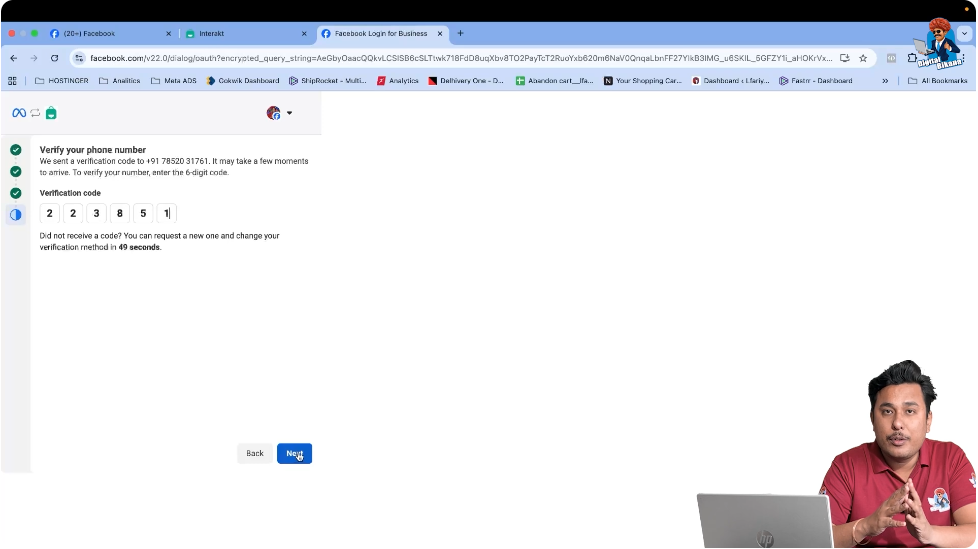Open a new browser tab

460,34
